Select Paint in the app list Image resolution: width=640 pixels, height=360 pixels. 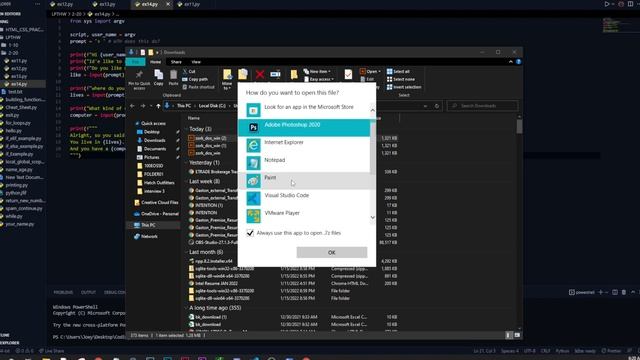point(304,180)
